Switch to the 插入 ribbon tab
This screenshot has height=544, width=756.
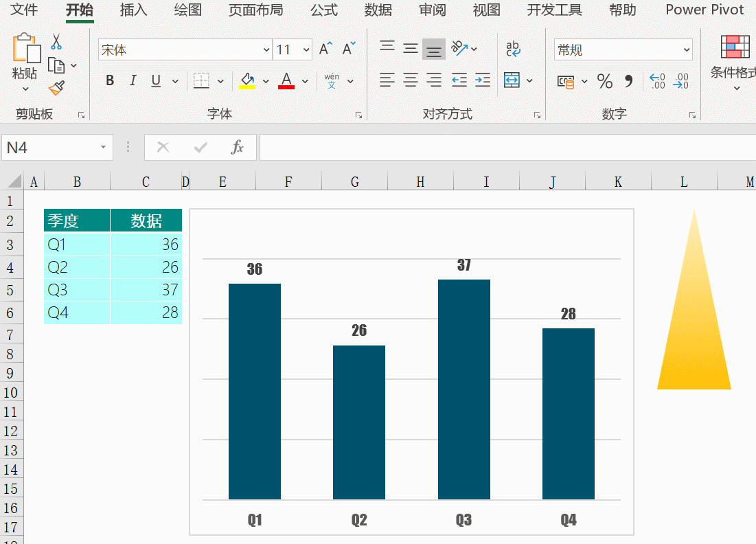(x=133, y=10)
